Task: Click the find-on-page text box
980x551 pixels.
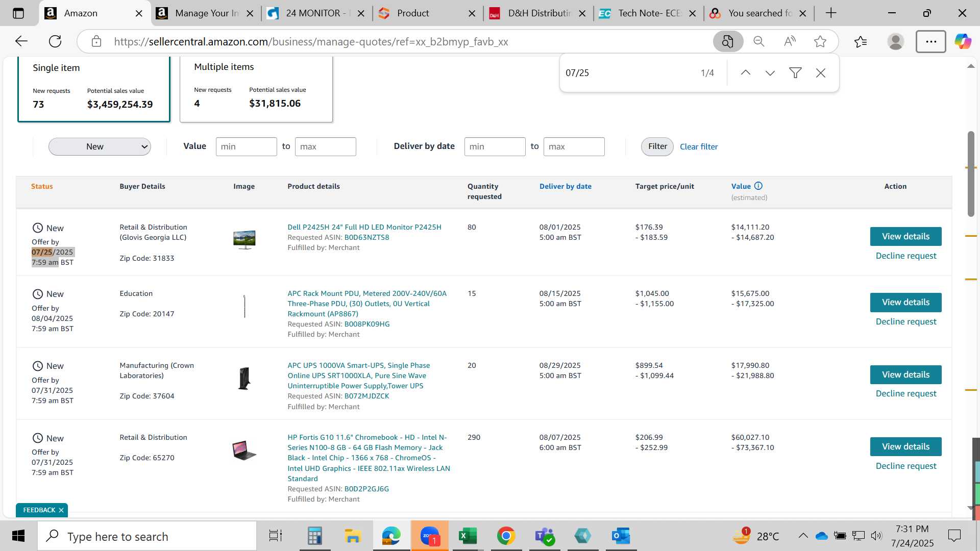Action: 628,73
